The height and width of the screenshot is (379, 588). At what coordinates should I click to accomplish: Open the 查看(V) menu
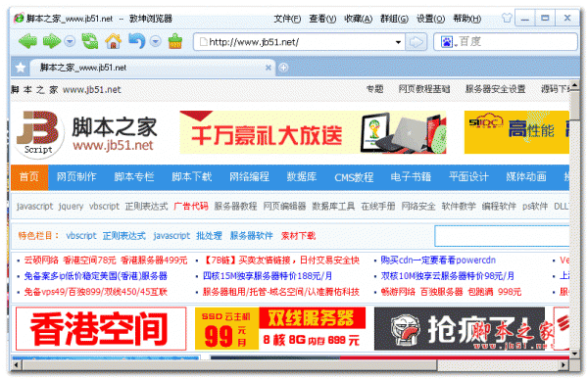322,19
